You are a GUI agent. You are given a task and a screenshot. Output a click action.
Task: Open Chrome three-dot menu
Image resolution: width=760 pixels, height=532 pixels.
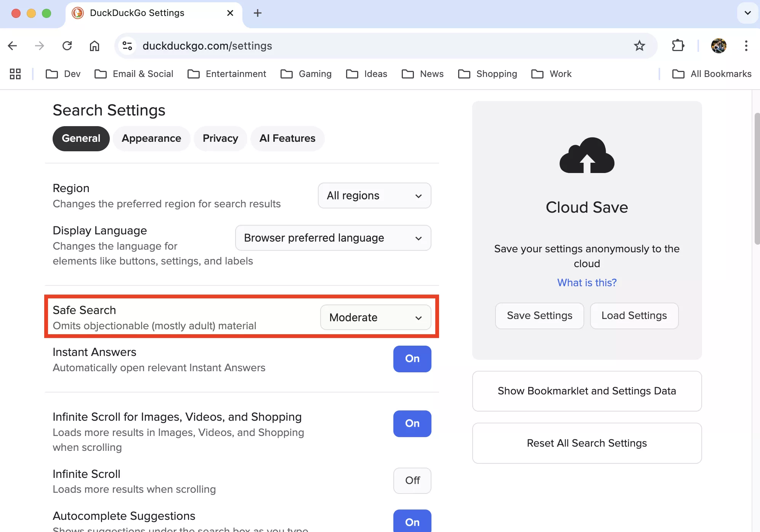(746, 46)
